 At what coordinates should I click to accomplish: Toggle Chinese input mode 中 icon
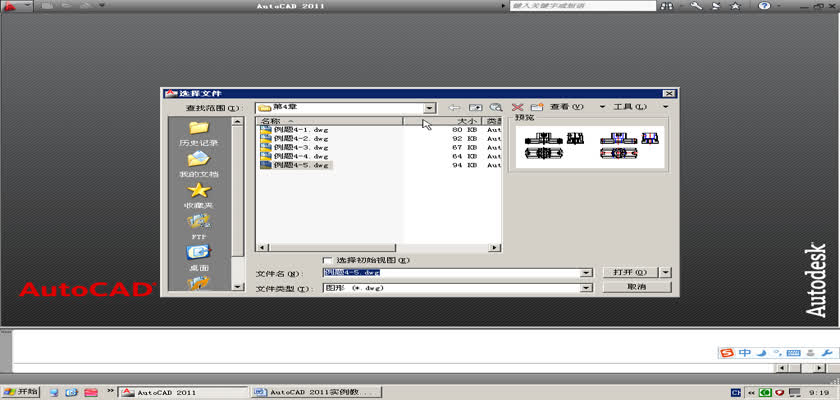tap(745, 353)
